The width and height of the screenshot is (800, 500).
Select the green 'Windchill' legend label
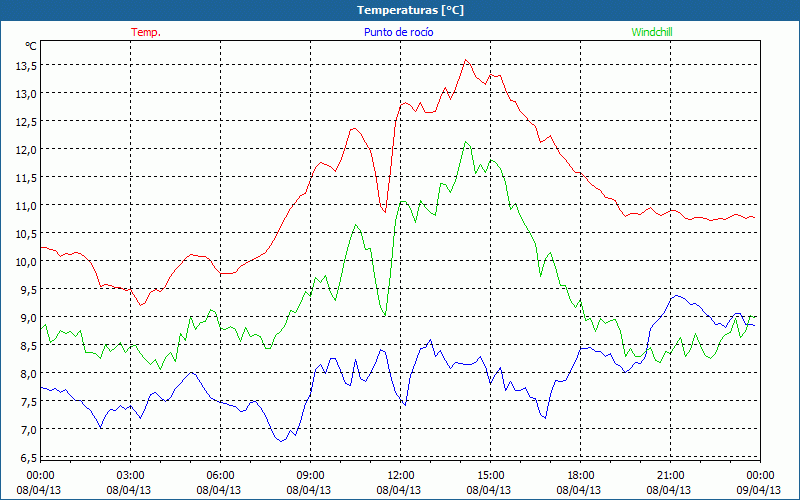(652, 32)
